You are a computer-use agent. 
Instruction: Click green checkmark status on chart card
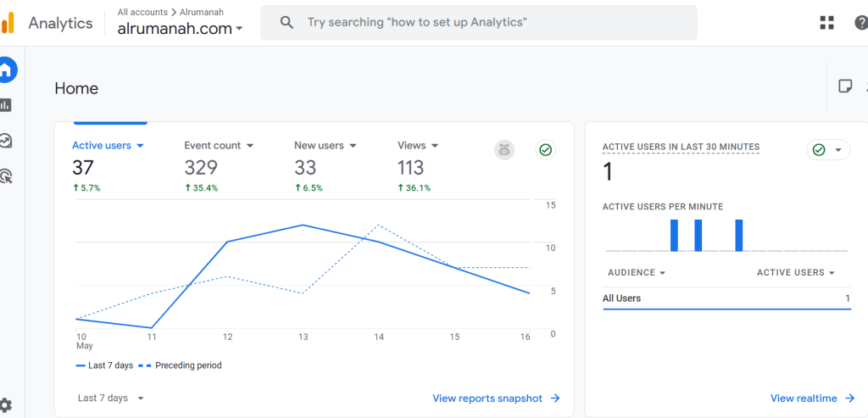(546, 149)
